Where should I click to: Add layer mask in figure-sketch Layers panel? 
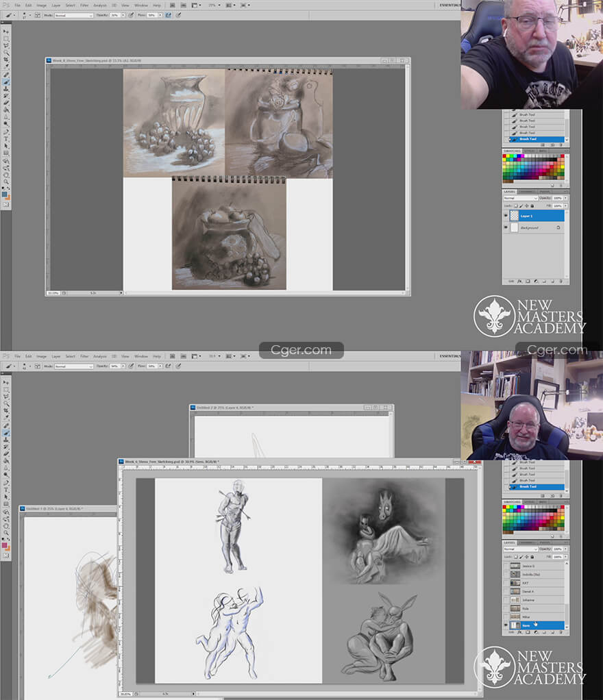[x=528, y=633]
